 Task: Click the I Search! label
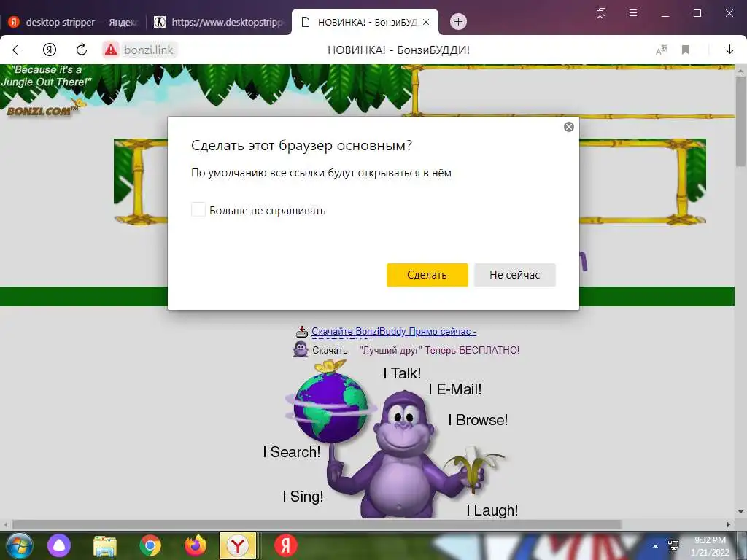click(292, 452)
